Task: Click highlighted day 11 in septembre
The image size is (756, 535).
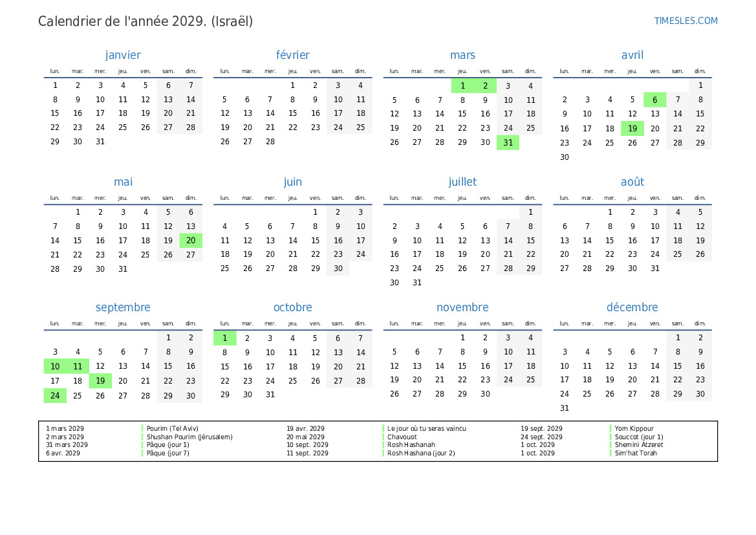Action: [x=78, y=366]
